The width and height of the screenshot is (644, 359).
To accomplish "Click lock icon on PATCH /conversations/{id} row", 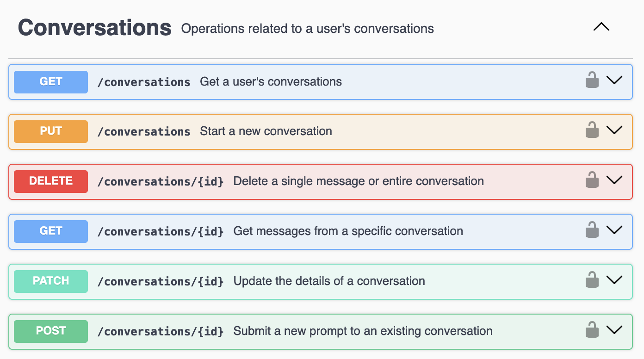I will (x=592, y=280).
